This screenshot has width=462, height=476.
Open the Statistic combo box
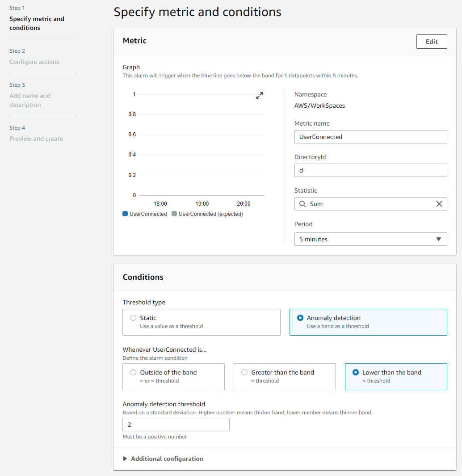370,204
